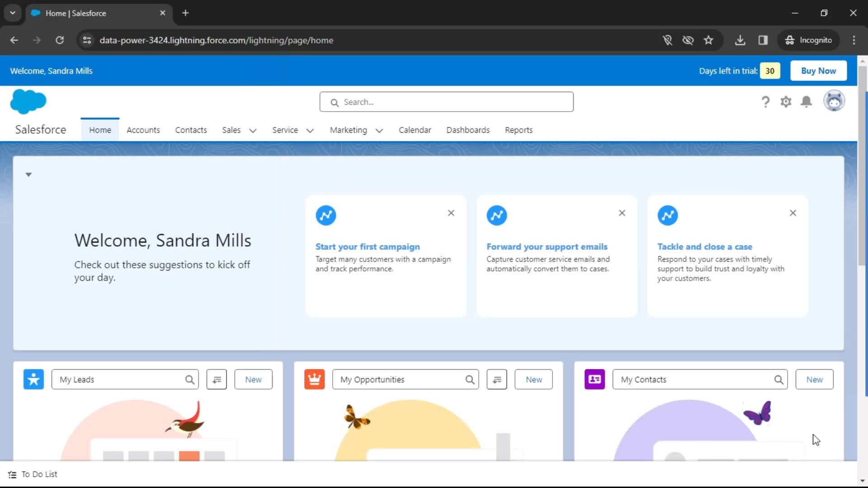Dismiss the Start your first campaign card
The width and height of the screenshot is (868, 488).
click(x=451, y=213)
